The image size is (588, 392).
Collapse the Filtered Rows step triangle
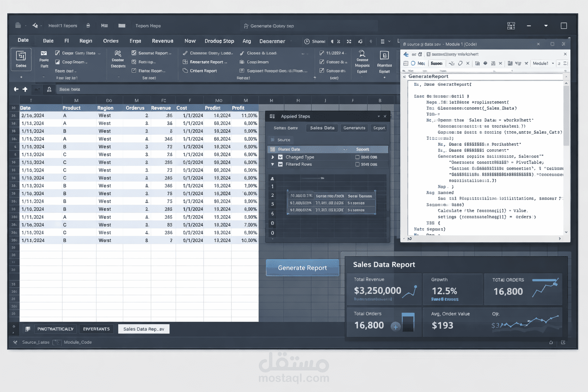tap(273, 164)
